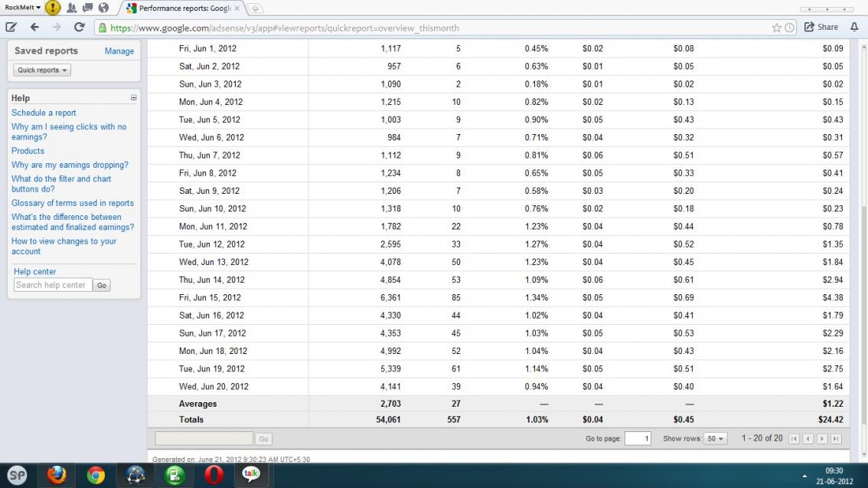The width and height of the screenshot is (868, 488).
Task: Open the Schedule a report link
Action: [44, 113]
